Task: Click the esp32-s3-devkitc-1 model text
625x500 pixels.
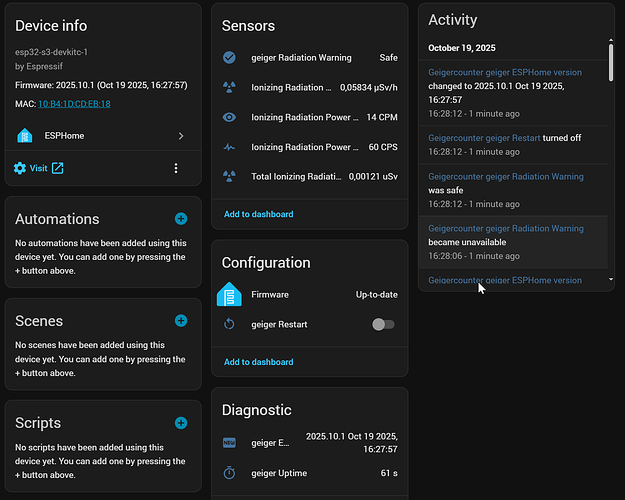Action: click(51, 52)
